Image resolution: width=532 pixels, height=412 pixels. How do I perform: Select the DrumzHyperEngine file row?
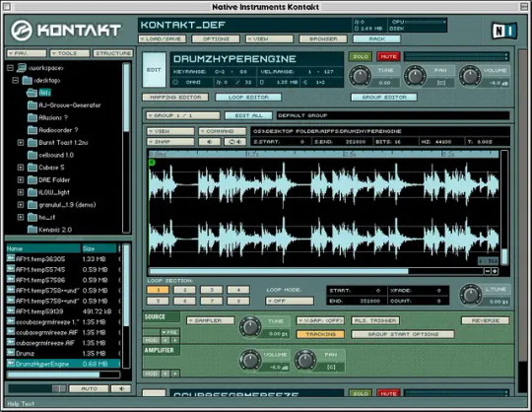[63, 364]
